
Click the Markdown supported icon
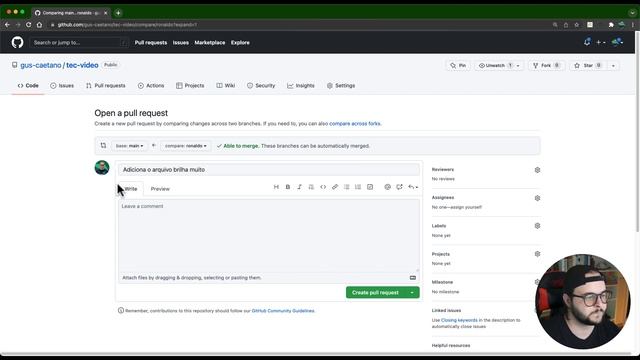point(413,278)
